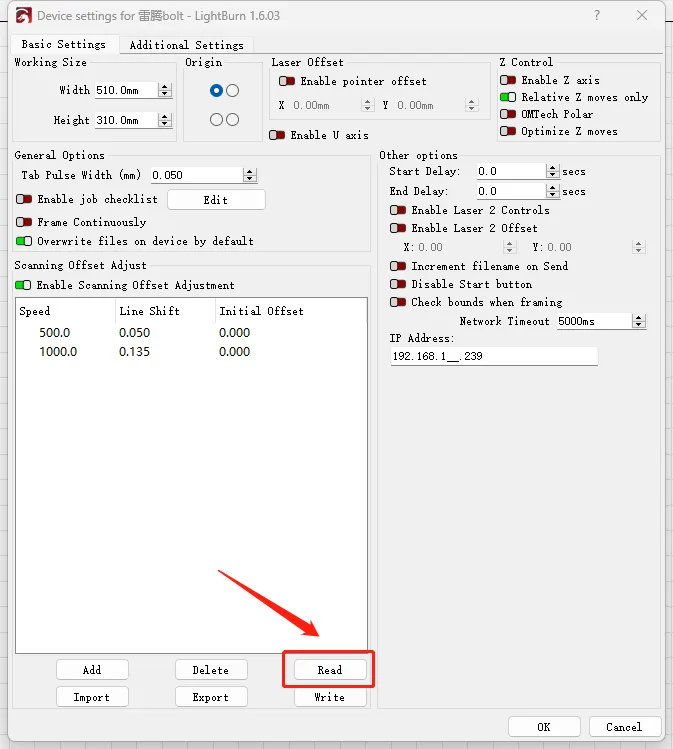Viewport: 673px width, 749px height.
Task: Toggle Frame Continuously switch
Action: pyautogui.click(x=24, y=222)
